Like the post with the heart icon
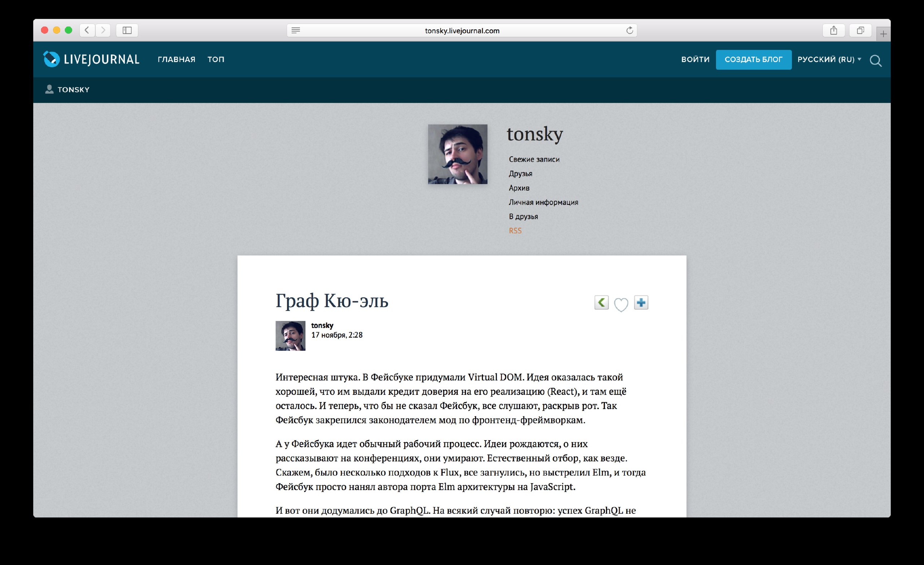The width and height of the screenshot is (924, 565). pyautogui.click(x=621, y=304)
